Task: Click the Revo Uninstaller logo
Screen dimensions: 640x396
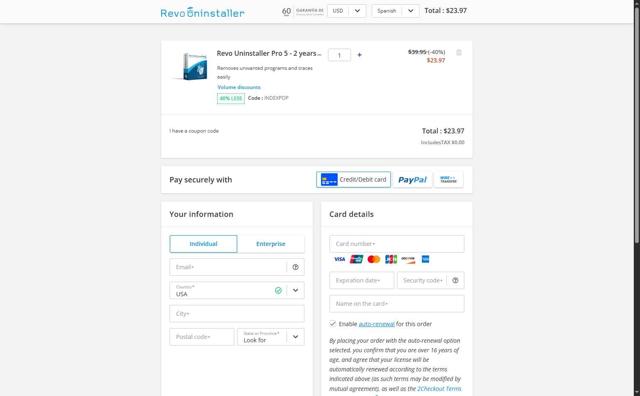Action: (x=202, y=12)
